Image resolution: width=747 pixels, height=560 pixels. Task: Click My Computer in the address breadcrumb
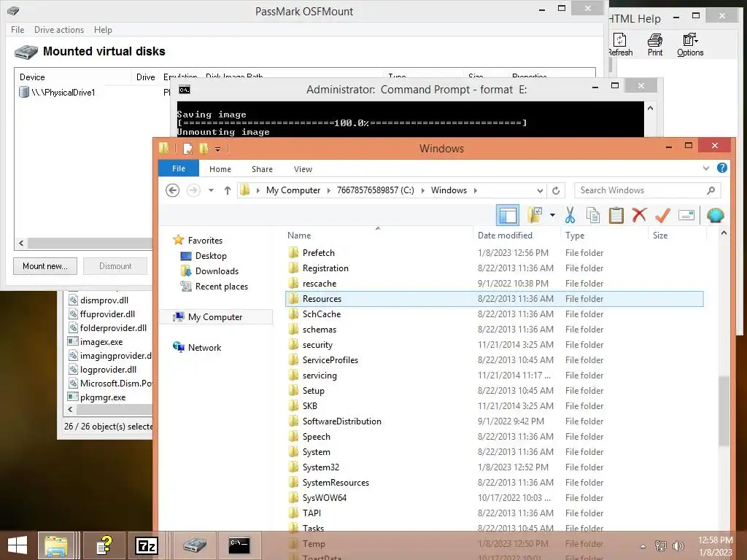[x=293, y=190]
